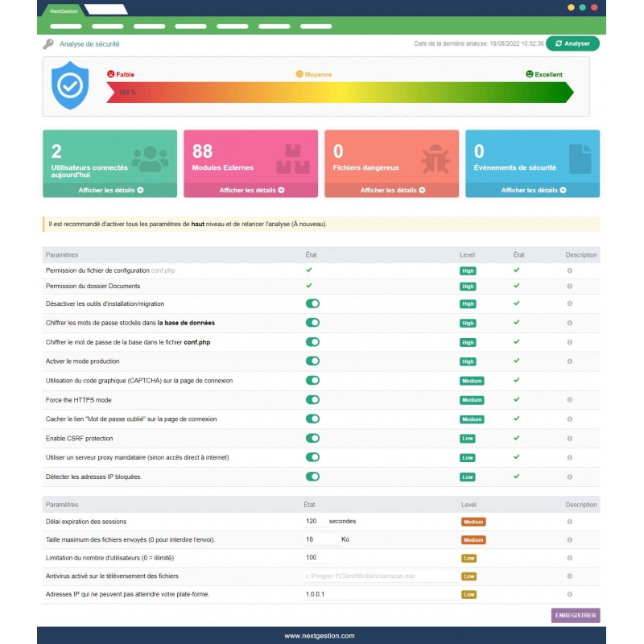Click the ENREGISTRER save button

pyautogui.click(x=576, y=615)
